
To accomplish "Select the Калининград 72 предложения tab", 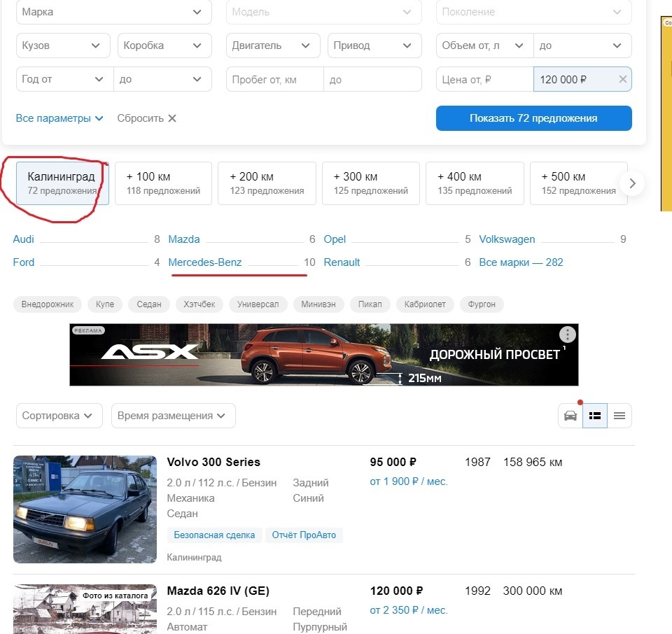I will coord(62,183).
